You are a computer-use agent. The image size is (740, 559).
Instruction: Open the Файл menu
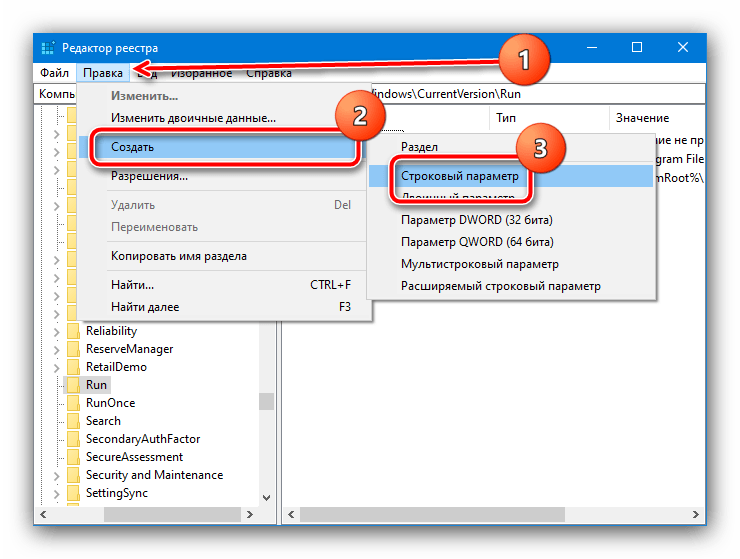pos(54,73)
